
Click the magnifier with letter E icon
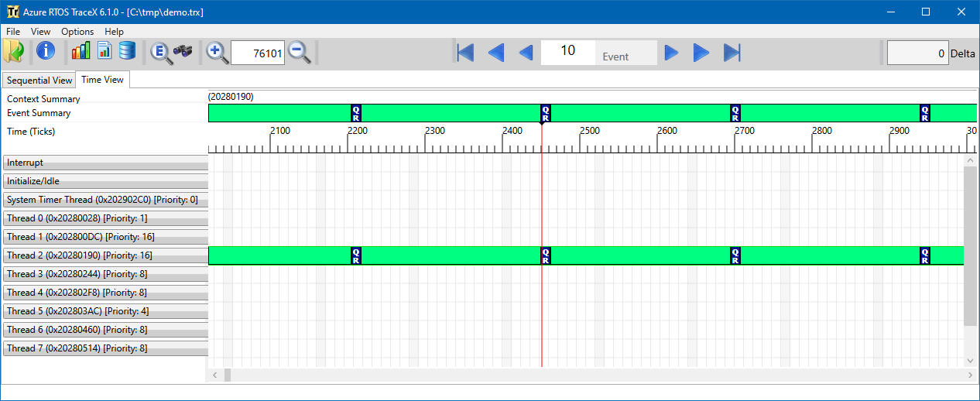coord(160,52)
